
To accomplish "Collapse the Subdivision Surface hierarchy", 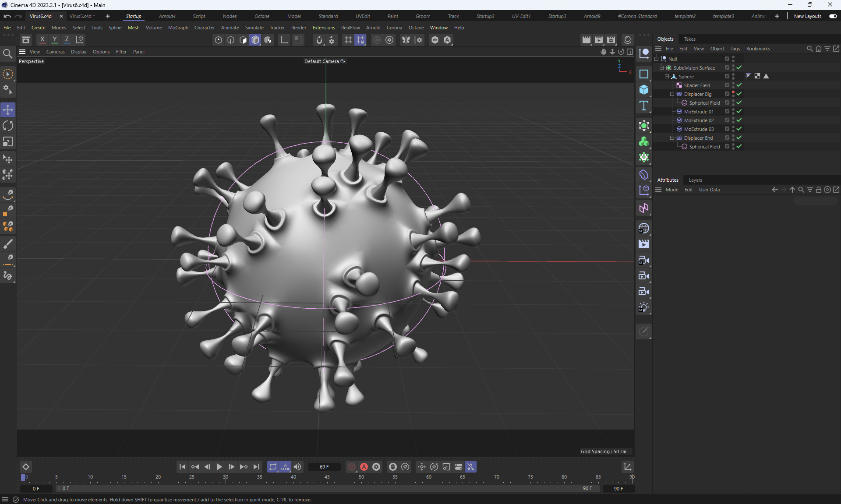I will (x=661, y=67).
